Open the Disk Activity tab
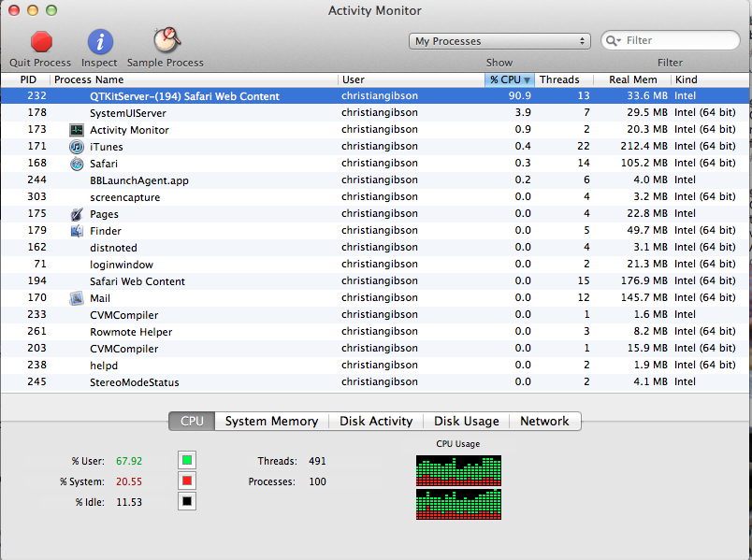 (376, 421)
